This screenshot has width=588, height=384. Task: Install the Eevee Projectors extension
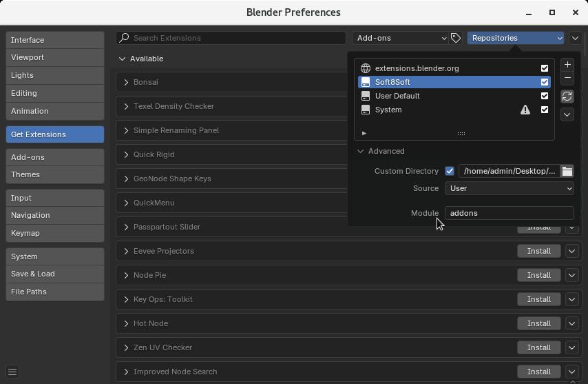(x=538, y=251)
